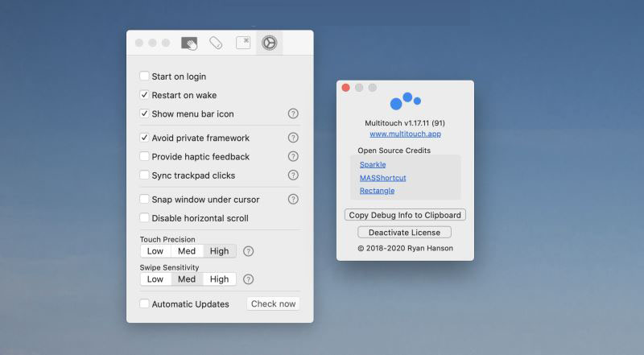Uncheck Show menu bar icon
This screenshot has width=644, height=355.
(144, 114)
